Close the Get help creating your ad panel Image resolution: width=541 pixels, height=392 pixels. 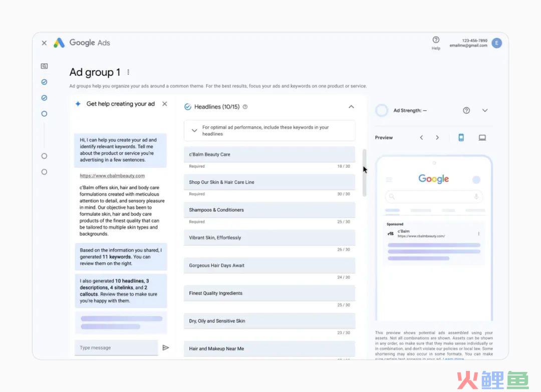(165, 104)
